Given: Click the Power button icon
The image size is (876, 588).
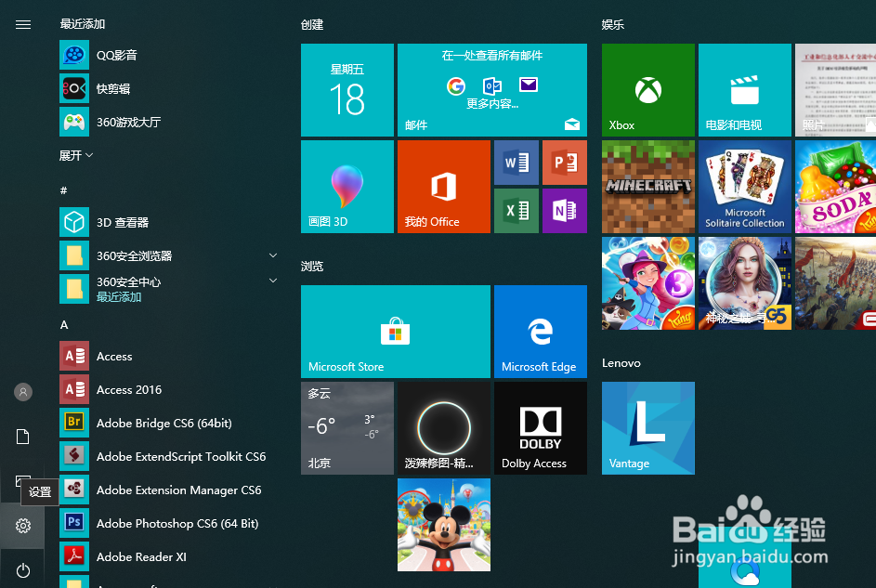Looking at the screenshot, I should (23, 570).
